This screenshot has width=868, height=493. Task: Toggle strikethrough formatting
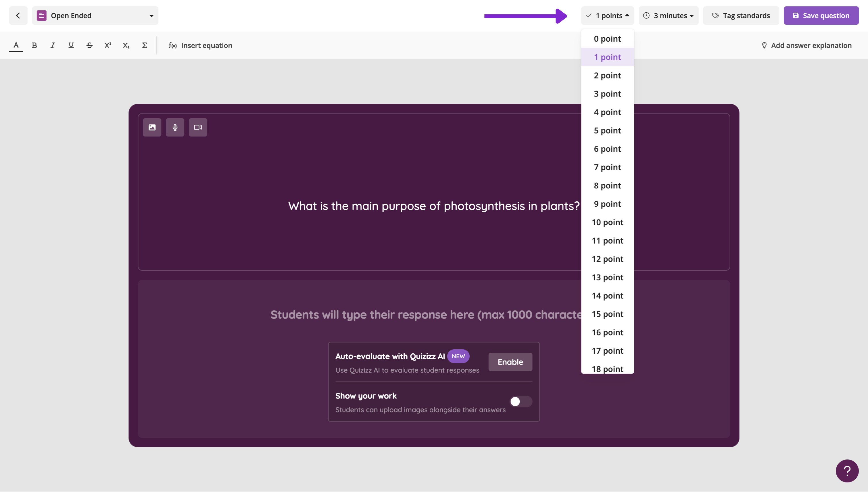pyautogui.click(x=89, y=45)
